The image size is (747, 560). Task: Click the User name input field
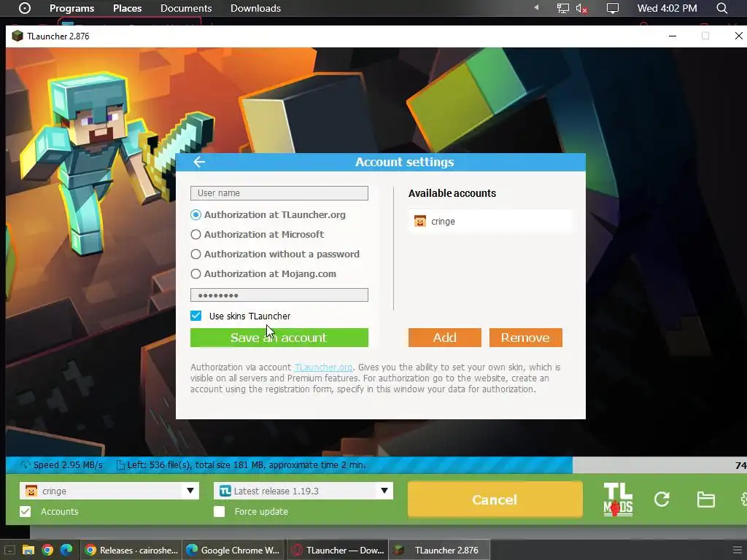click(x=279, y=192)
